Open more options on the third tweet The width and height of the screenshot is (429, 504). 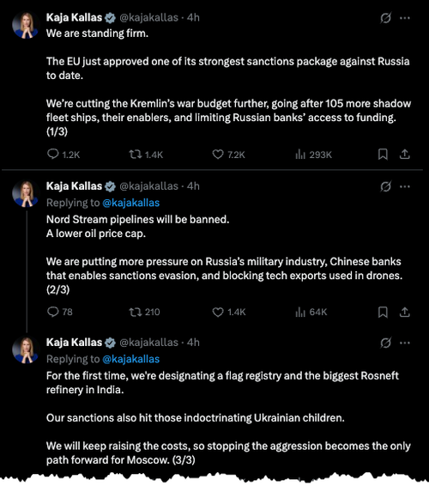point(405,343)
